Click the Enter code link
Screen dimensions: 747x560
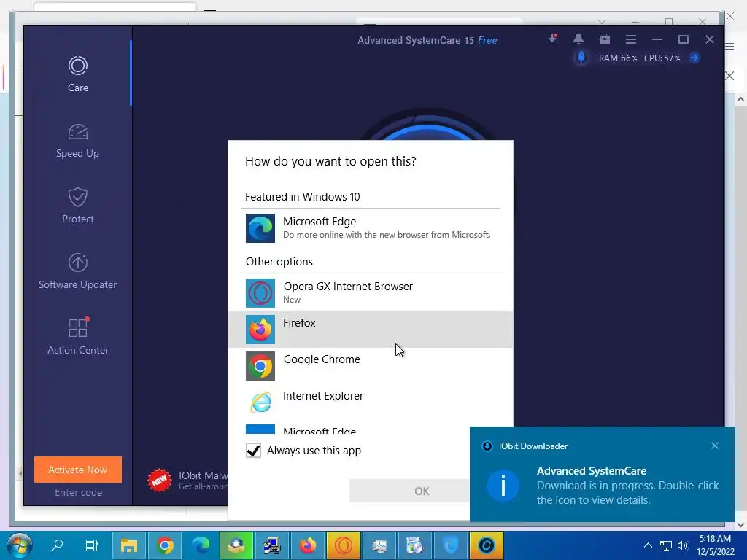[78, 492]
